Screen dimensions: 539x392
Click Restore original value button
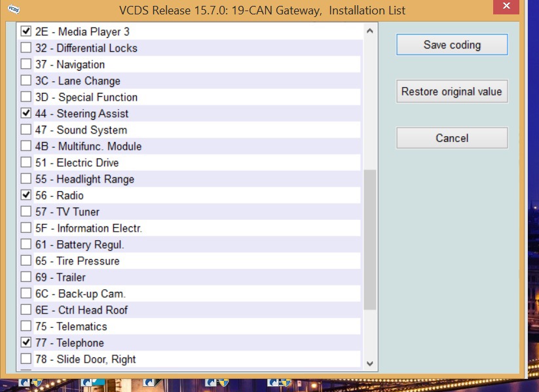(452, 92)
